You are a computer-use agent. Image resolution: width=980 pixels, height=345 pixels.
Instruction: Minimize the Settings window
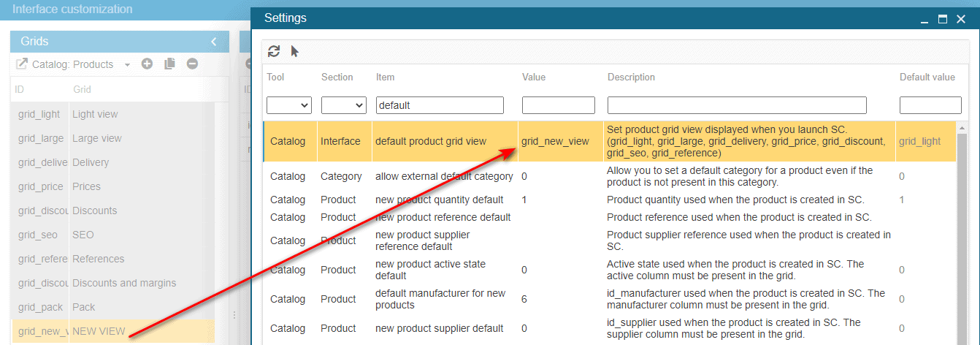point(925,19)
